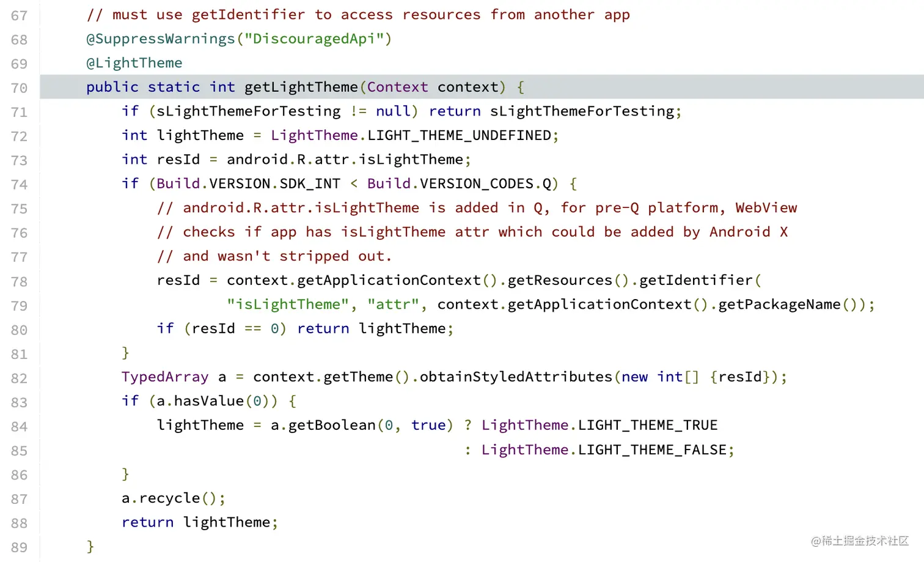Click the hasValue method call

click(209, 401)
